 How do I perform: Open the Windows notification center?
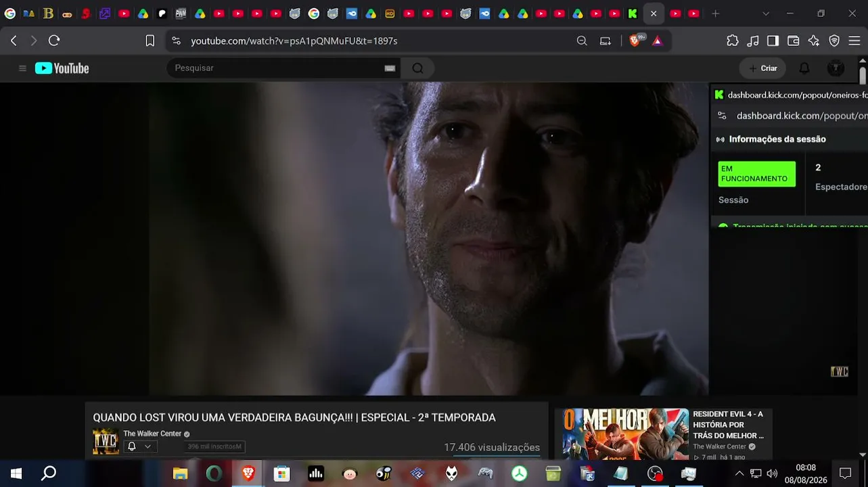[845, 473]
